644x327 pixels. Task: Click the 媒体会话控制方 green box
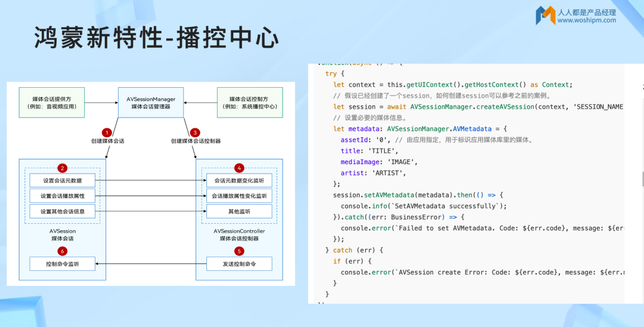pyautogui.click(x=250, y=103)
